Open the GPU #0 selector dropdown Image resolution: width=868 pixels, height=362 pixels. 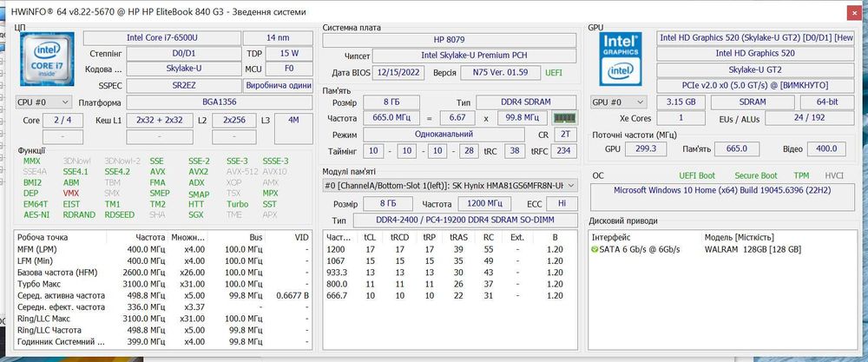(x=618, y=102)
